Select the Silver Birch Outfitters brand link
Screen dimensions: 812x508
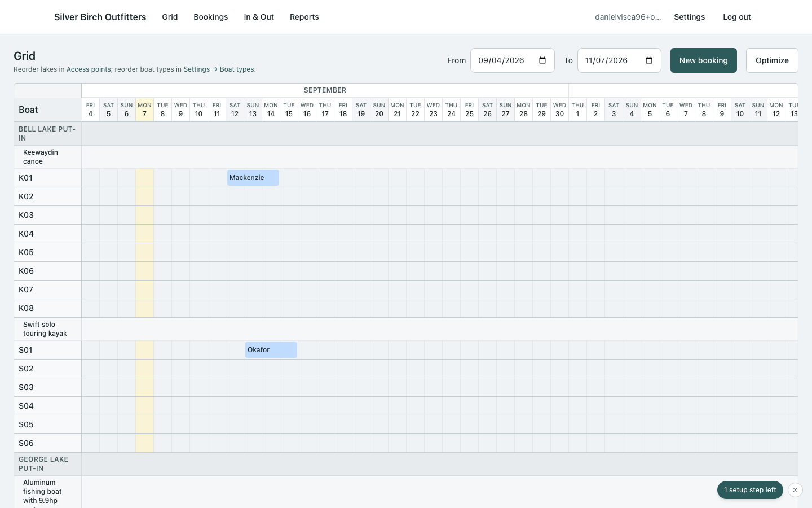tap(100, 17)
